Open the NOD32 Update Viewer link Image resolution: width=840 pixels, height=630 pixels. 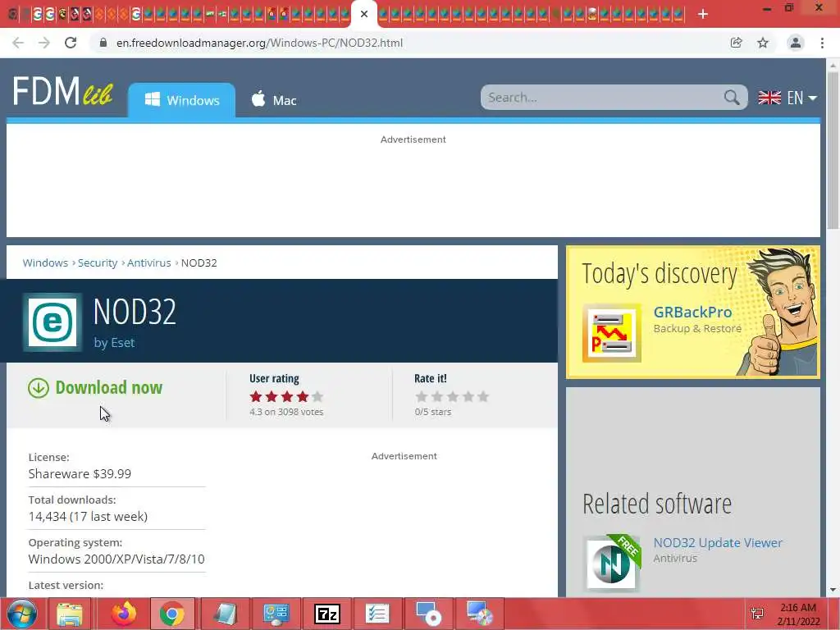718,543
